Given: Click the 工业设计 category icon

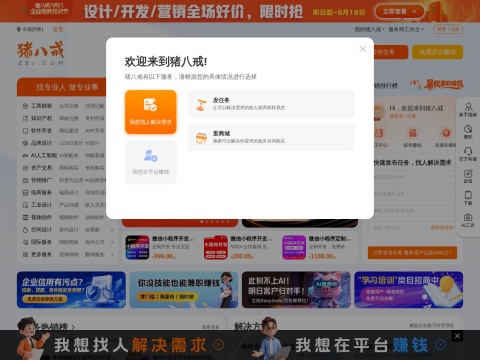Looking at the screenshot, I should click(25, 205).
